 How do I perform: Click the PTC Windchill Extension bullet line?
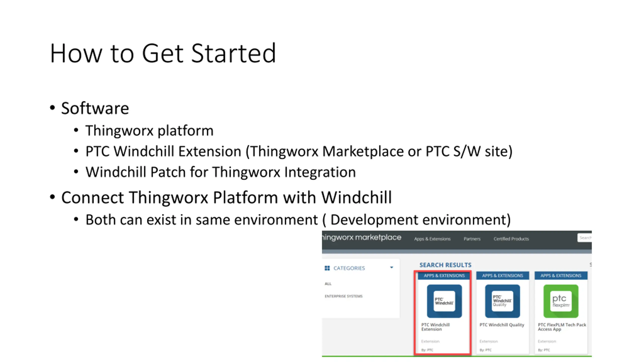click(299, 151)
